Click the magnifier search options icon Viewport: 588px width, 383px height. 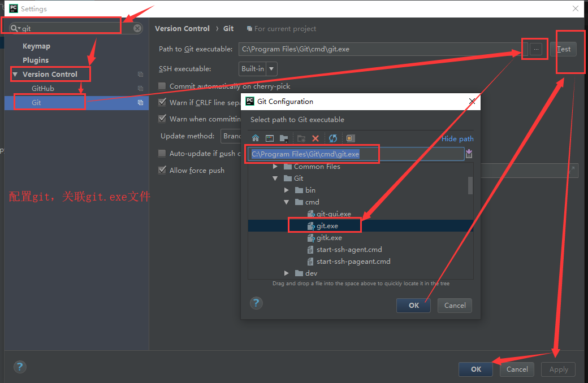(x=15, y=28)
